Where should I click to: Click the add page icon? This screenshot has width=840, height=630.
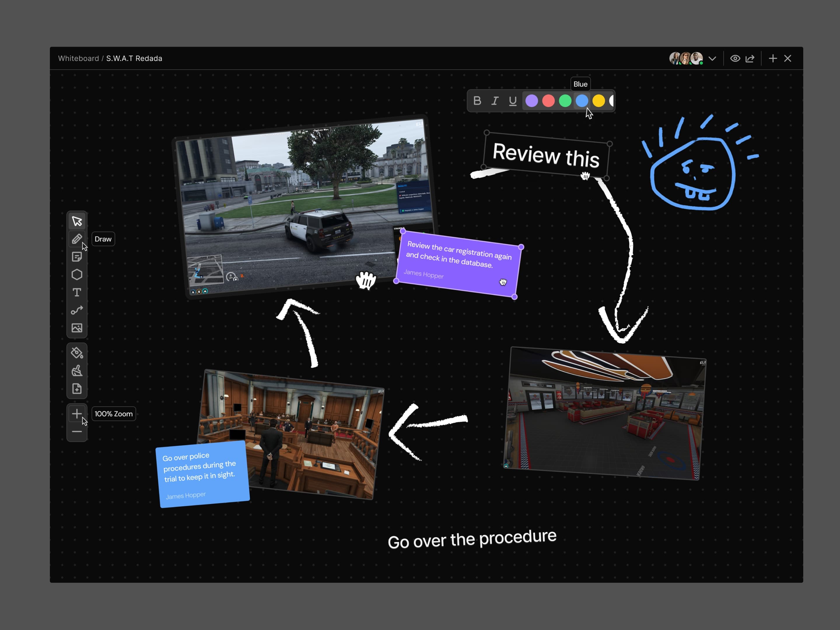[77, 388]
